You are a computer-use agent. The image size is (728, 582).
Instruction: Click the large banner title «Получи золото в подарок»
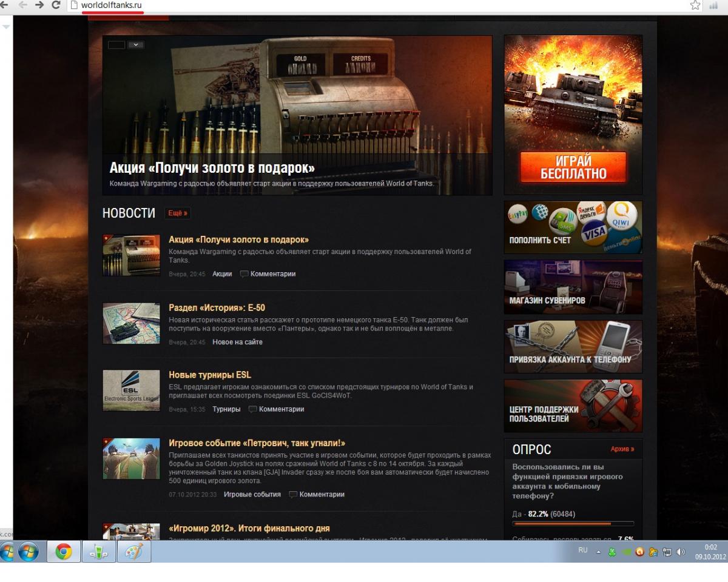tap(212, 168)
